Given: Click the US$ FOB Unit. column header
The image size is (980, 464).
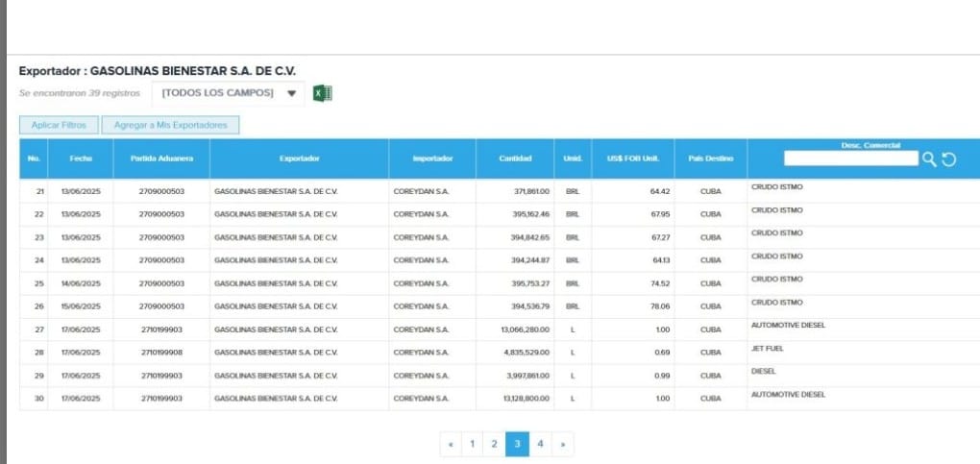Looking at the screenshot, I should 632,159.
